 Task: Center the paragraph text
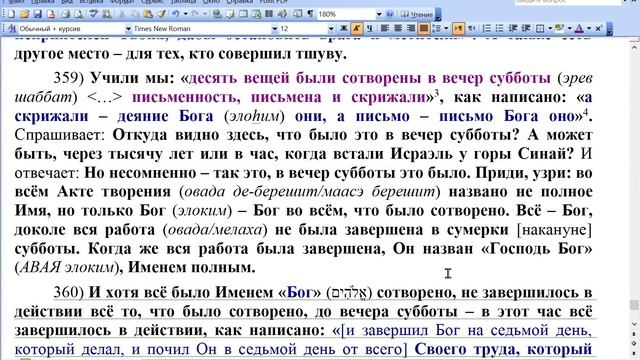tap(398, 28)
